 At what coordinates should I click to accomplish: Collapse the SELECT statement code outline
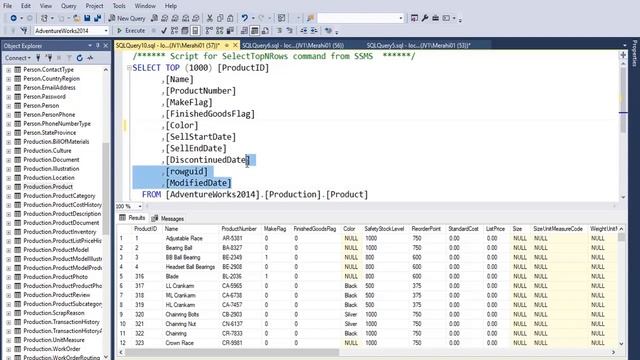click(129, 68)
